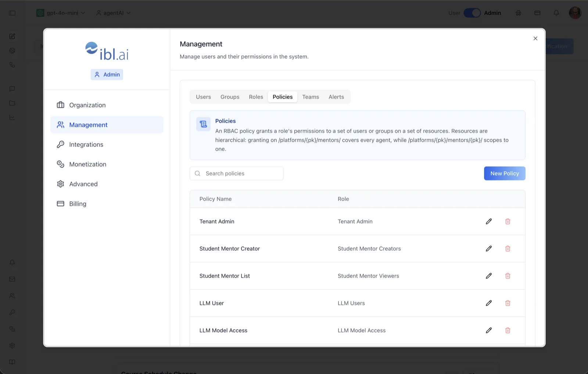Select the Policies tab
Screen dimensions: 588x374
pyautogui.click(x=283, y=97)
